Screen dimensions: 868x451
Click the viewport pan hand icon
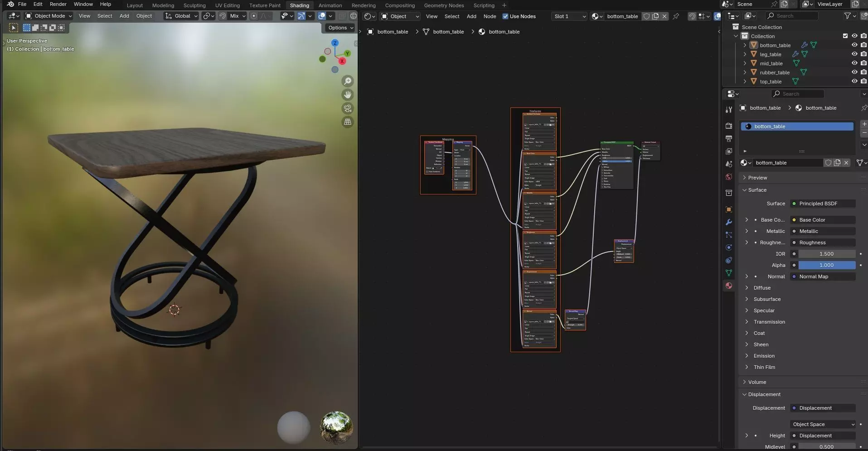pyautogui.click(x=348, y=95)
